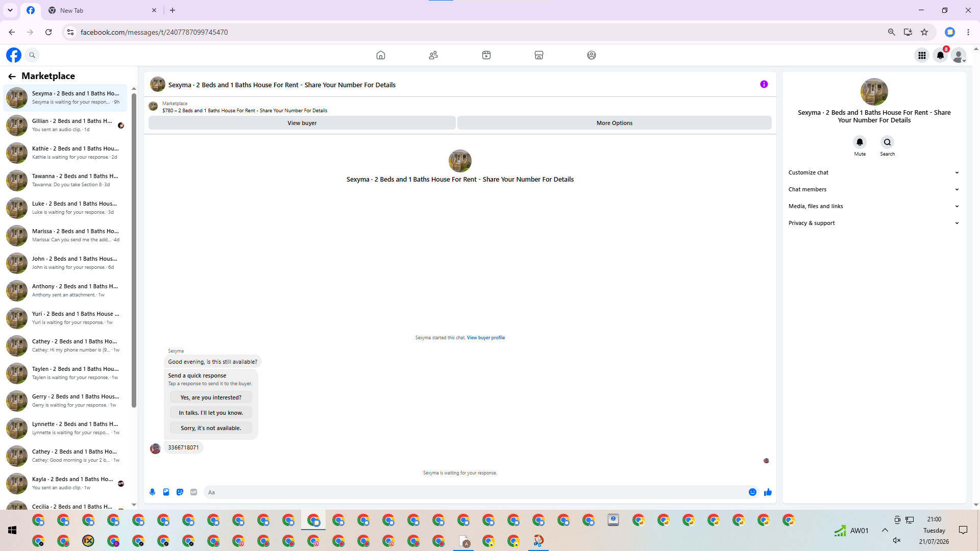Open the Chrome tab search dropdown
This screenshot has height=551, width=980.
click(10, 10)
